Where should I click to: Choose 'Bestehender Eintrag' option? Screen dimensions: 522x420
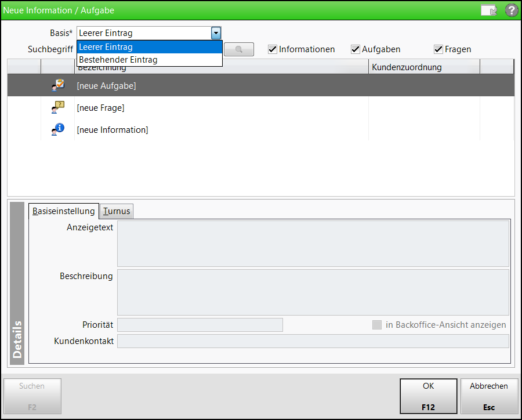[149, 60]
